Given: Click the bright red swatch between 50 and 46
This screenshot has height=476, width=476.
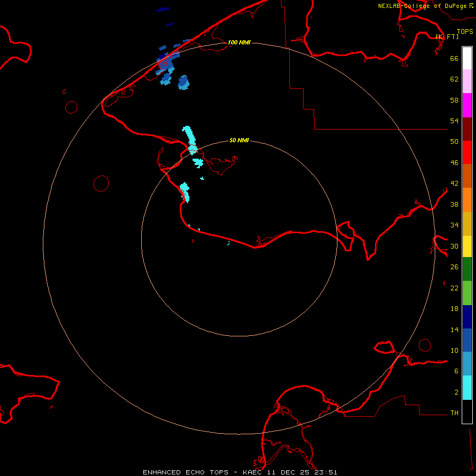Looking at the screenshot, I should 467,152.
